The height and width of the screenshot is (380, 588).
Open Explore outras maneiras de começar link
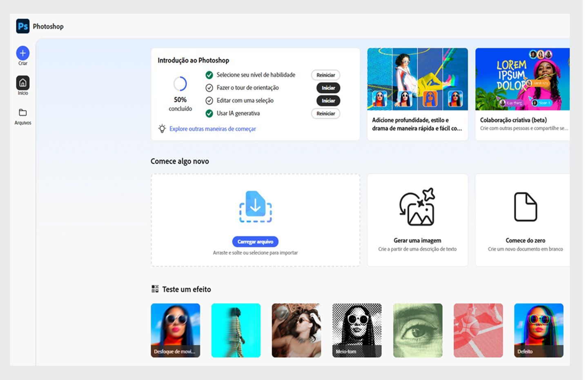click(x=212, y=129)
